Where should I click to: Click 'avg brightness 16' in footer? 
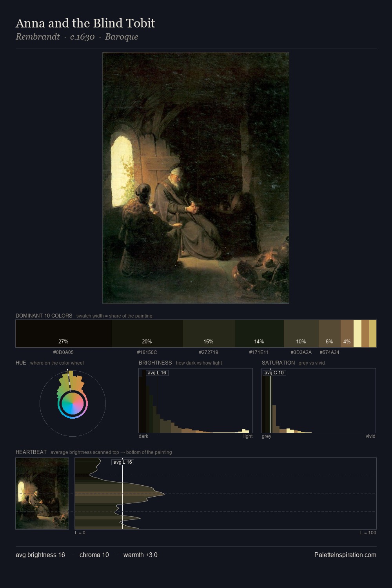click(x=40, y=555)
